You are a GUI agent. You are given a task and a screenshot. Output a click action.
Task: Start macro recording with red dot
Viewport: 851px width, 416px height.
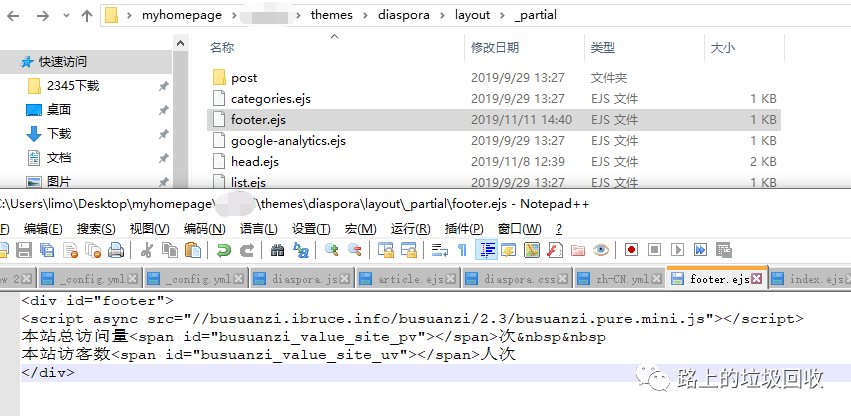coord(631,250)
